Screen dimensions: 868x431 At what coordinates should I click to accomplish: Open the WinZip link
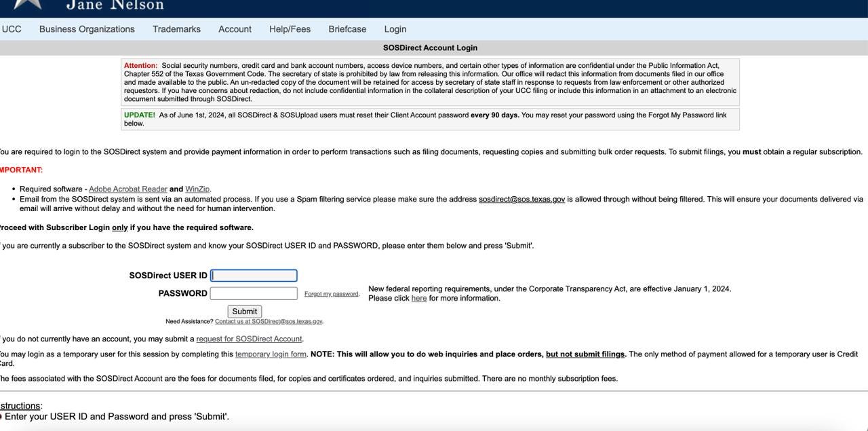click(197, 189)
